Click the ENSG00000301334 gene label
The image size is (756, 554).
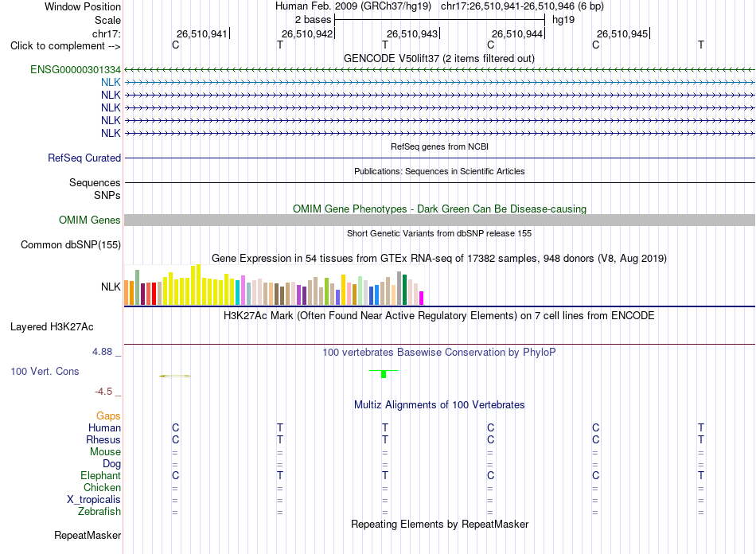point(76,69)
